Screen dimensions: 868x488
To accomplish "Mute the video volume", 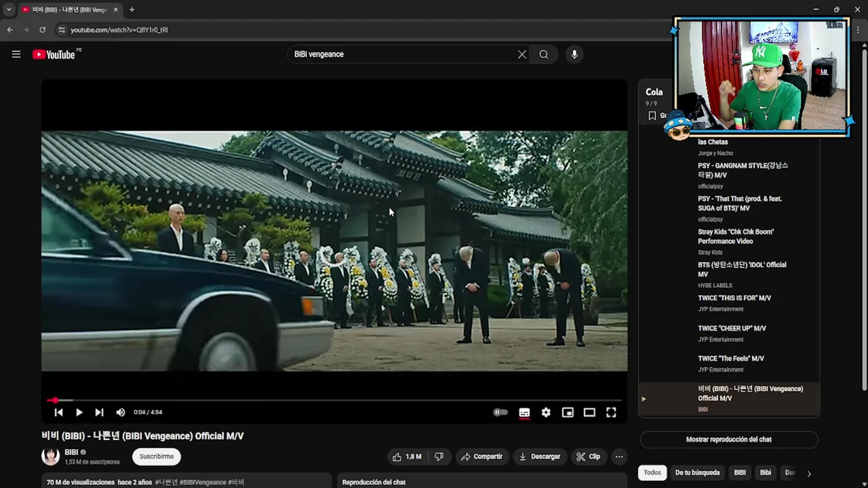I will pos(120,412).
